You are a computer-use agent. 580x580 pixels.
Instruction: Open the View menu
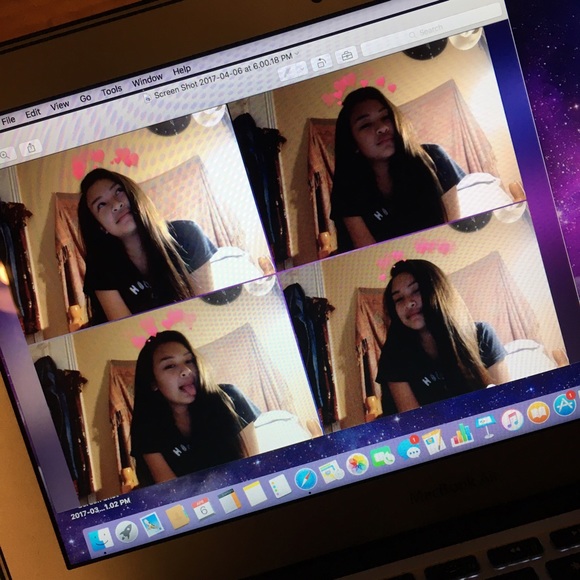60,105
